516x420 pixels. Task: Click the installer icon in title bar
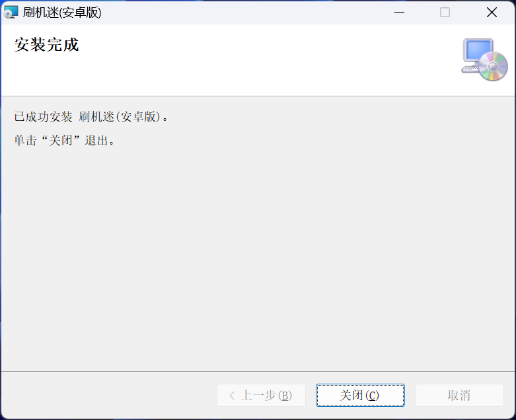pos(11,13)
